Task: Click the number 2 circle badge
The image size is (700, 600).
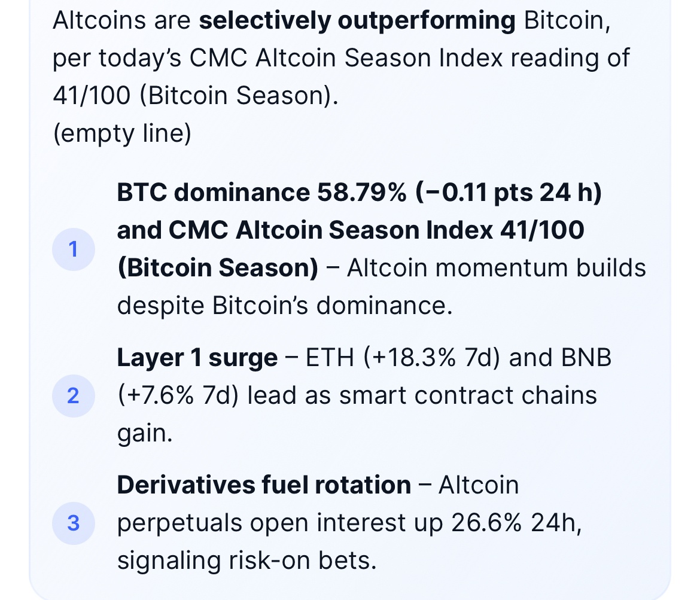Action: point(73,395)
